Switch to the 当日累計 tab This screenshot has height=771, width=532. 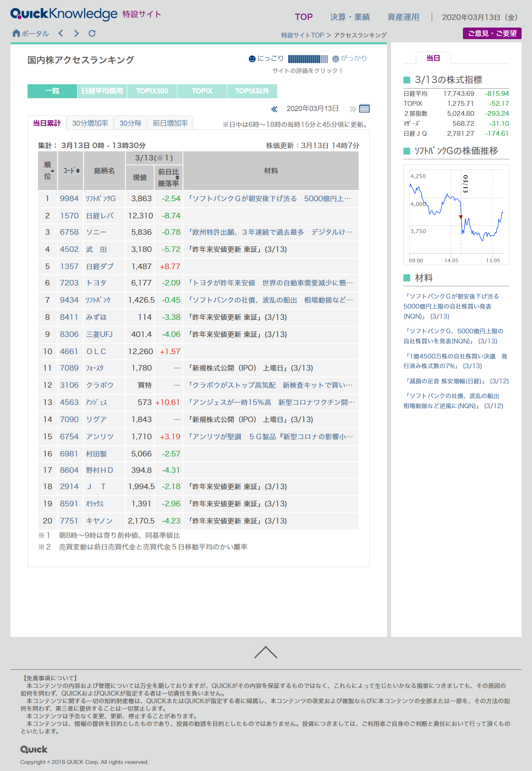click(x=47, y=123)
